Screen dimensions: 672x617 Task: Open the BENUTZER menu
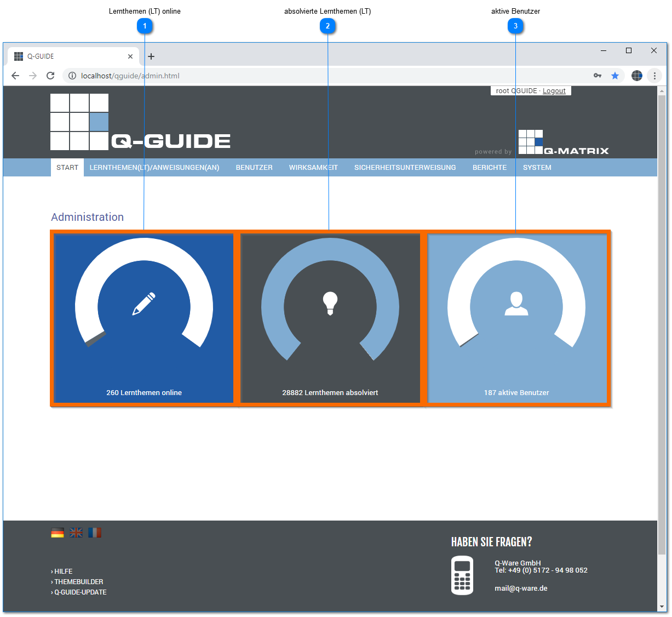point(254,168)
